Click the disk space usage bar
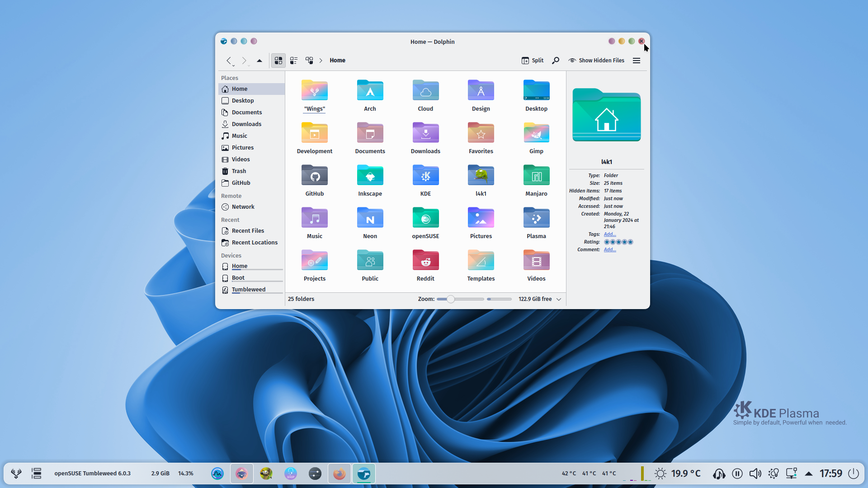 [499, 299]
